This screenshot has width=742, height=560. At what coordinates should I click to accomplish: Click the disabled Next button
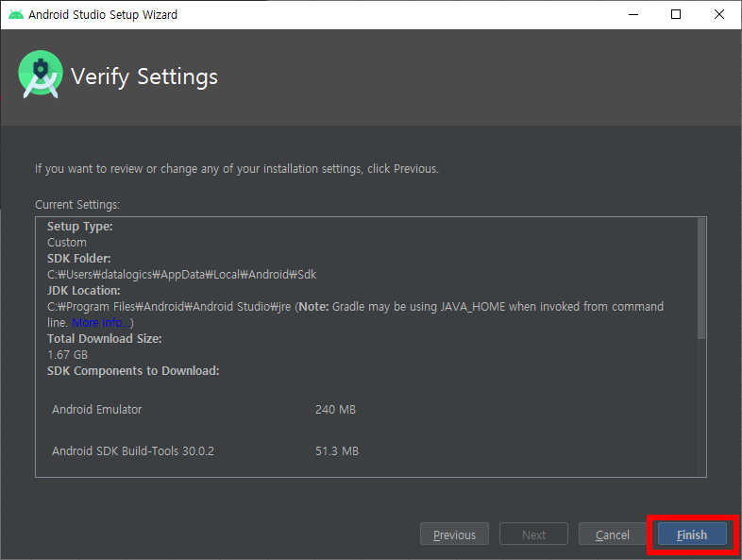pos(533,535)
